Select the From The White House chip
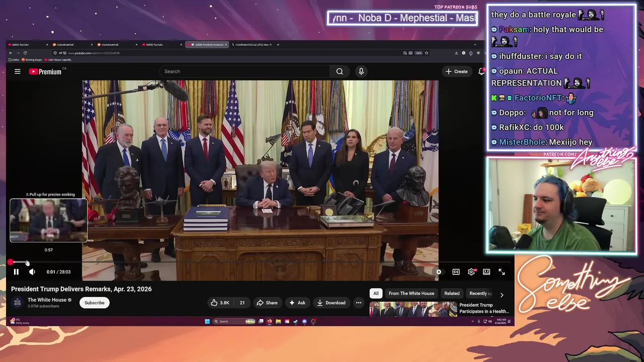Viewport: 644px width, 362px height. click(412, 293)
